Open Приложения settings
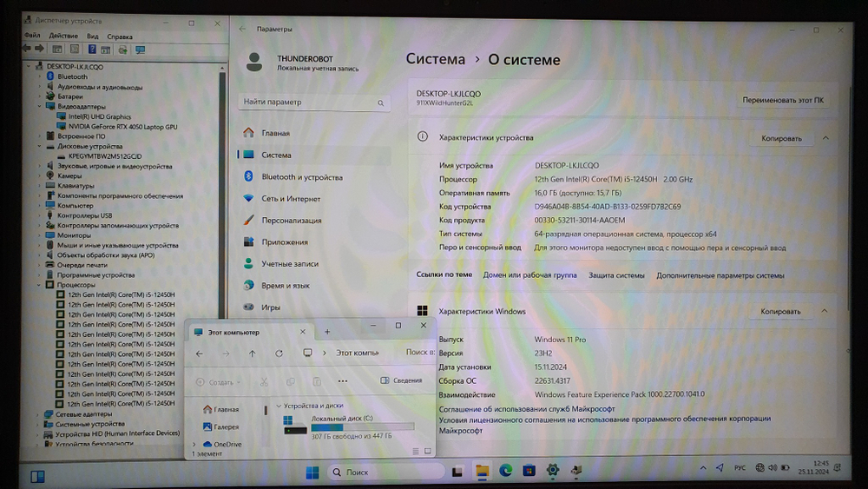Image resolution: width=868 pixels, height=489 pixels. point(285,242)
